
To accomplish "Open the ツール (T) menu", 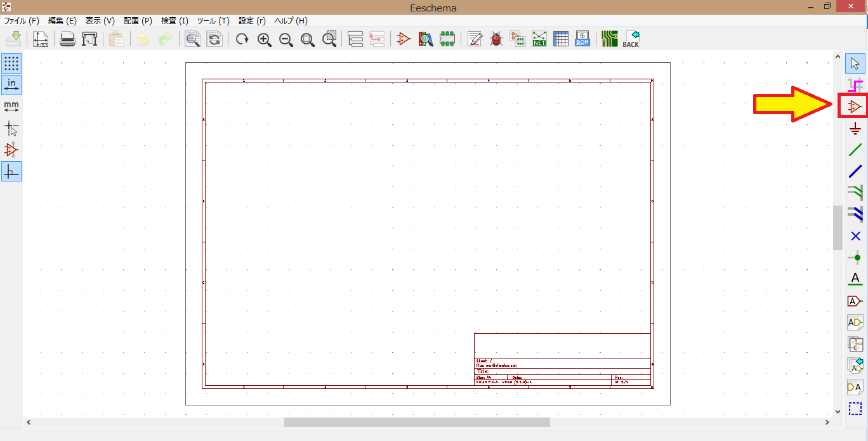I will tap(213, 21).
